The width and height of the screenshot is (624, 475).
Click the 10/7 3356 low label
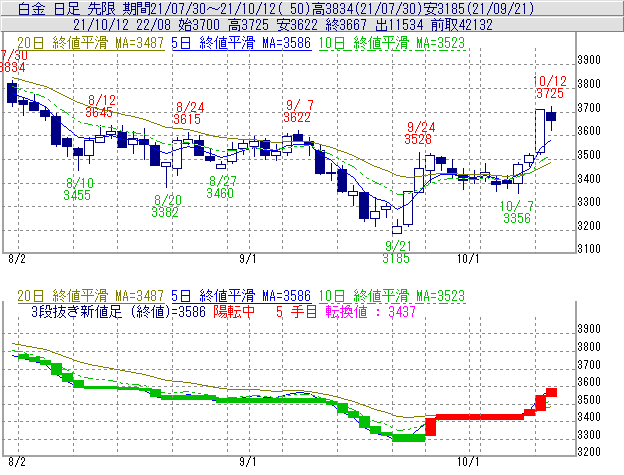(x=517, y=212)
